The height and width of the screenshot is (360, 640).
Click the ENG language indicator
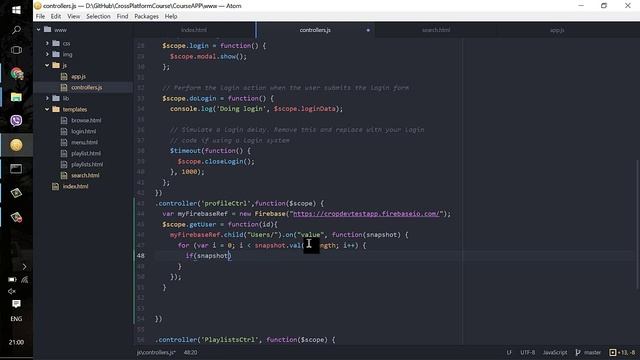pyautogui.click(x=16, y=319)
